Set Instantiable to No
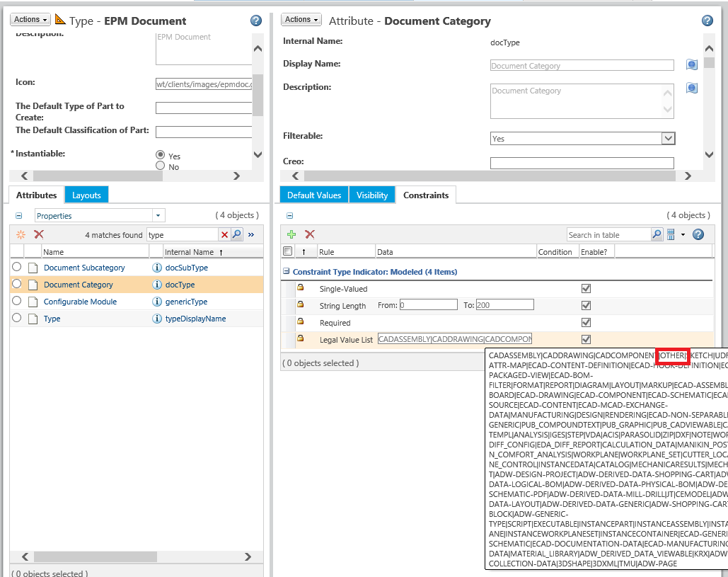 click(x=160, y=166)
